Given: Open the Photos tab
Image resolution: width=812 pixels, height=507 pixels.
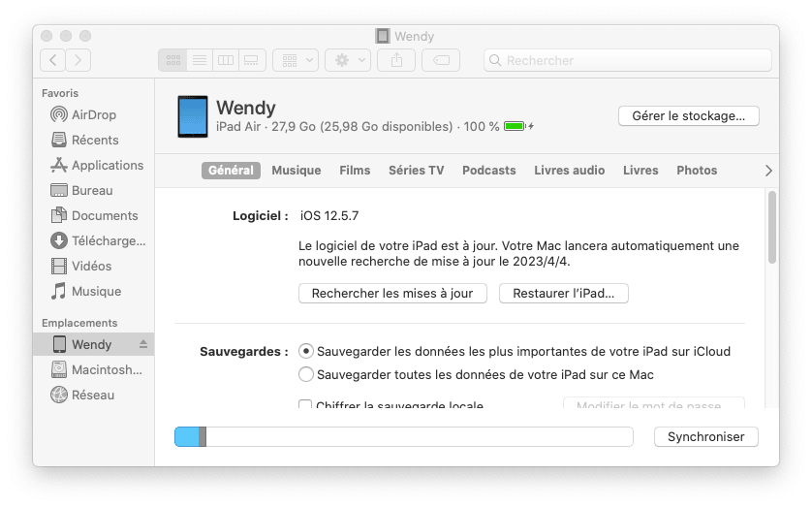Looking at the screenshot, I should click(696, 171).
